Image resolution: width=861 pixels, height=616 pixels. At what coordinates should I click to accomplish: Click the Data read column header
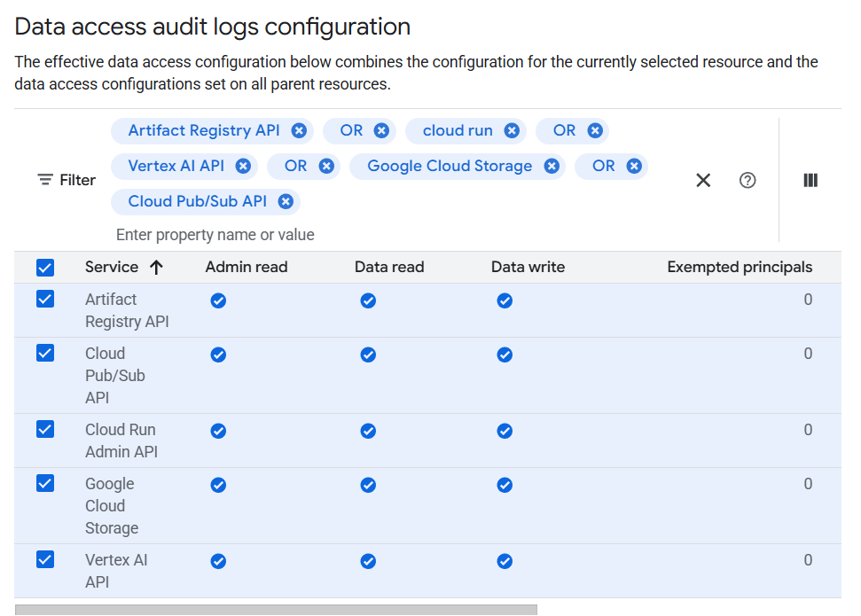click(389, 267)
